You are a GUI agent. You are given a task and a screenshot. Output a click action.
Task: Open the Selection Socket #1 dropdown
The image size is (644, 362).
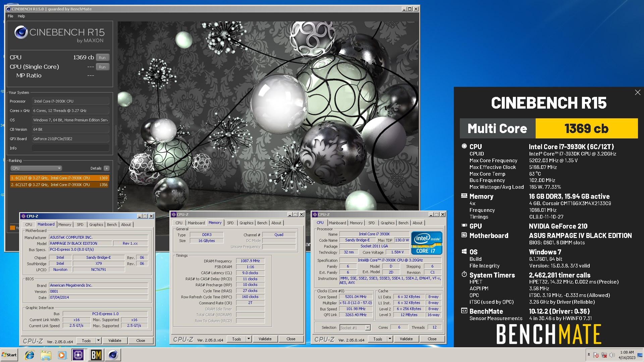tap(355, 327)
